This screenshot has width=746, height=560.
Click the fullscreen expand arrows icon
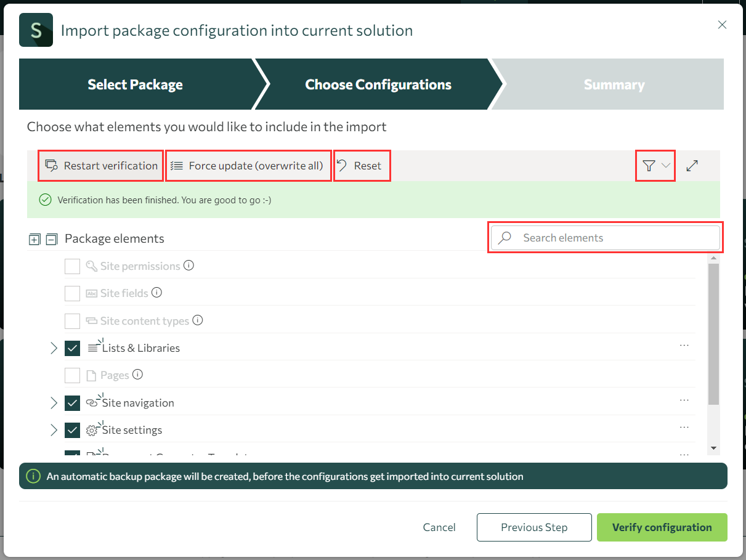point(692,166)
